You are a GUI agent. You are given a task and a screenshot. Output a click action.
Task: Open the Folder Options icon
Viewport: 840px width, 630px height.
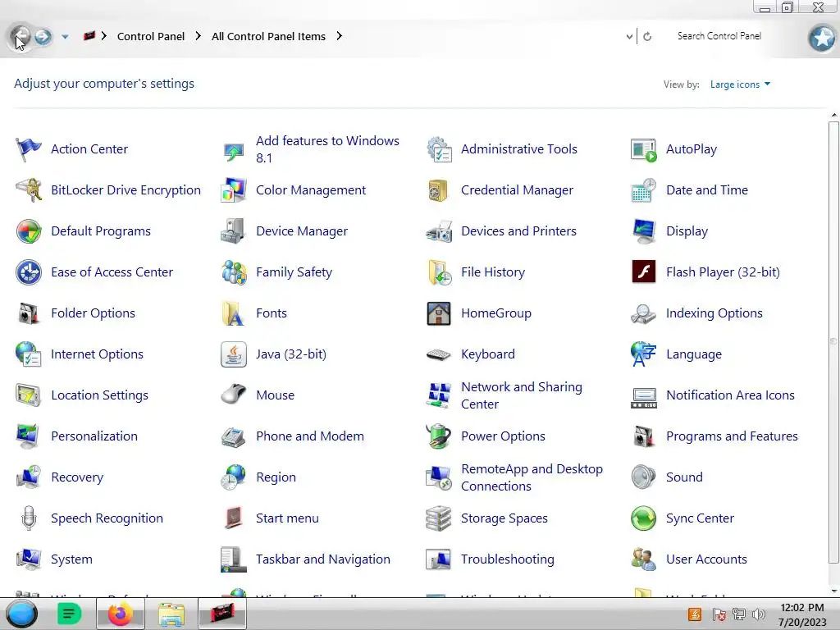[29, 313]
